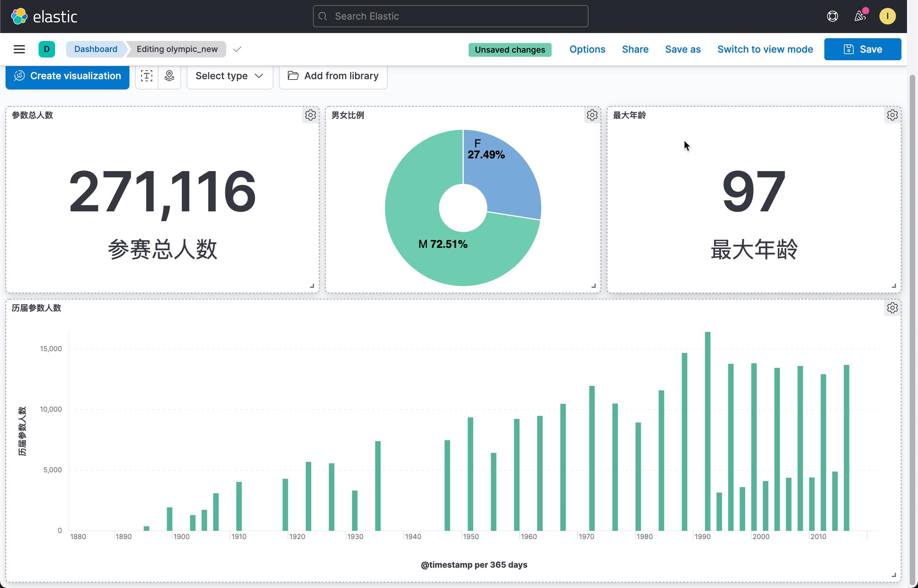Open gear options for 历届参数人数 panel

pyautogui.click(x=892, y=308)
